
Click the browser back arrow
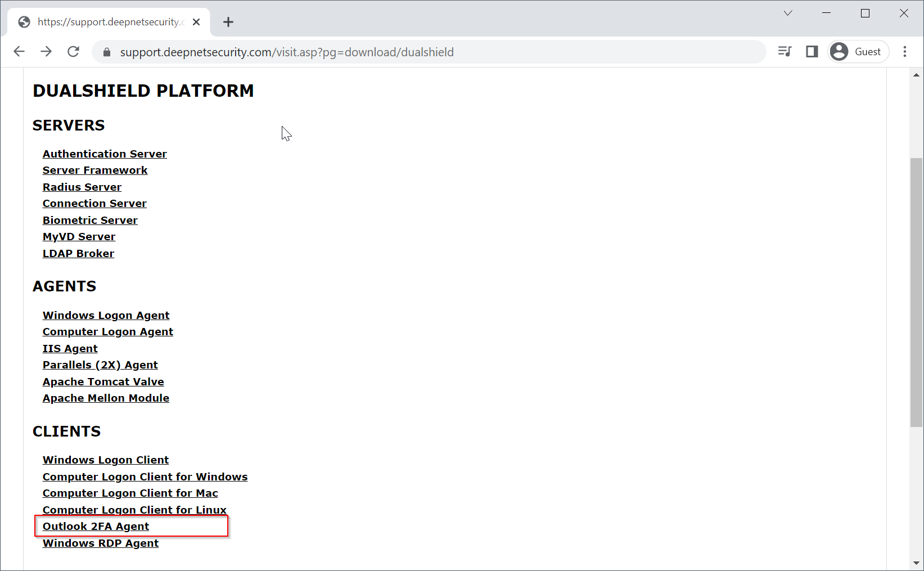point(19,52)
